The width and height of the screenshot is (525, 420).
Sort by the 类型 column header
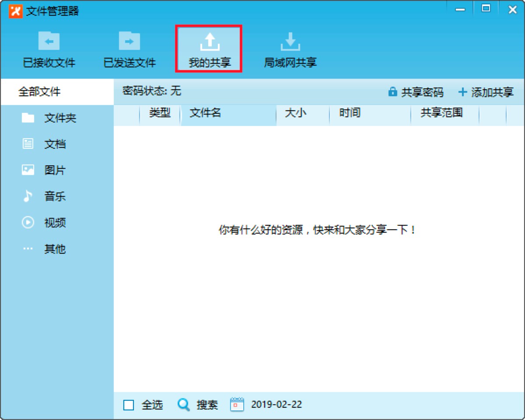160,113
